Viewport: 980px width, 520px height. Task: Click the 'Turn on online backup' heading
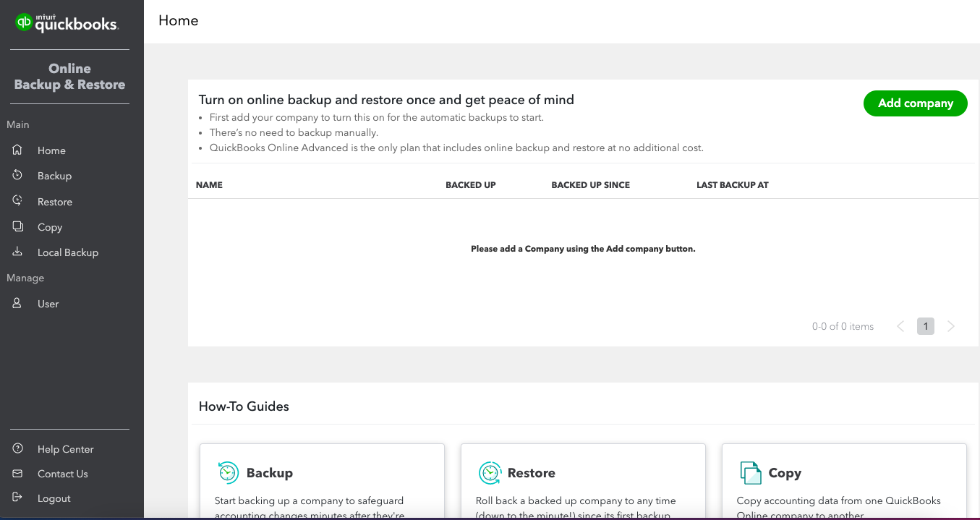point(386,100)
